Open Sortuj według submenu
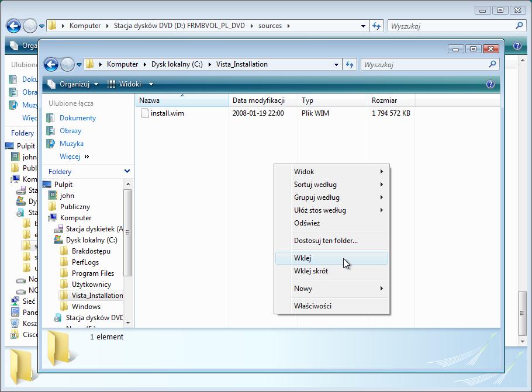The height and width of the screenshot is (392, 532). click(332, 185)
